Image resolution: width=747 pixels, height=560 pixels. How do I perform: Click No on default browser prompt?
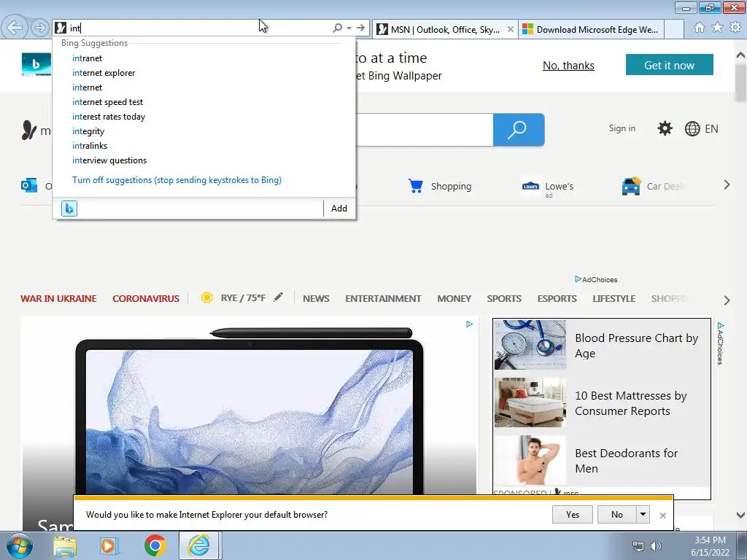coord(616,514)
